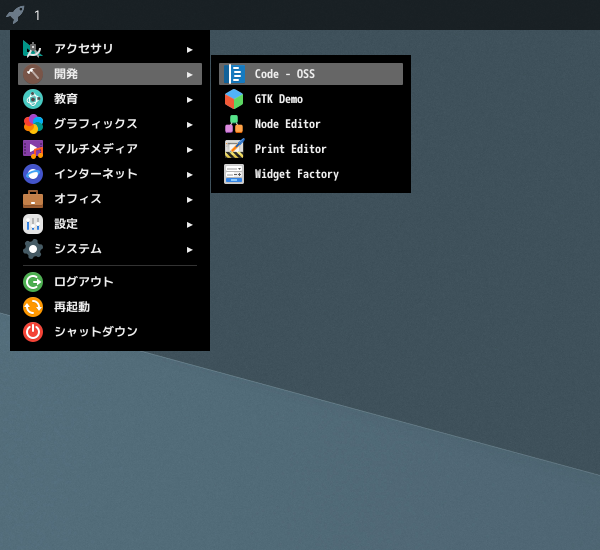Expand the グラフィックス submenu arrow
The image size is (600, 550).
[189, 125]
